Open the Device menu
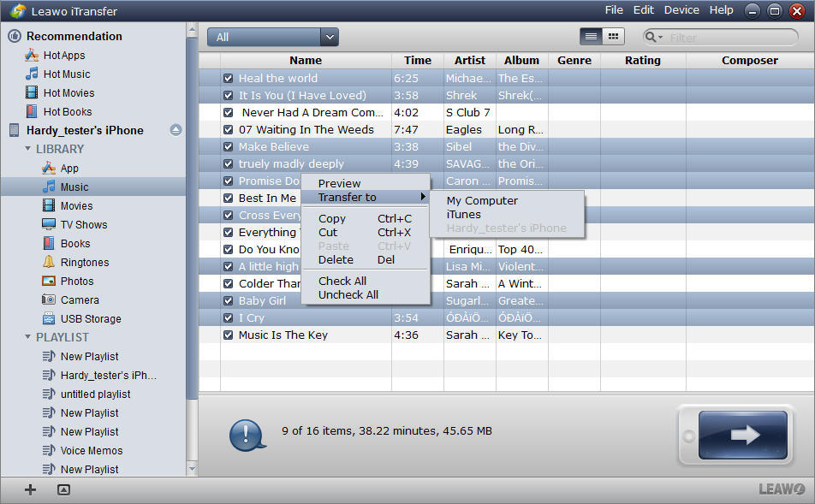815x504 pixels. pos(681,10)
